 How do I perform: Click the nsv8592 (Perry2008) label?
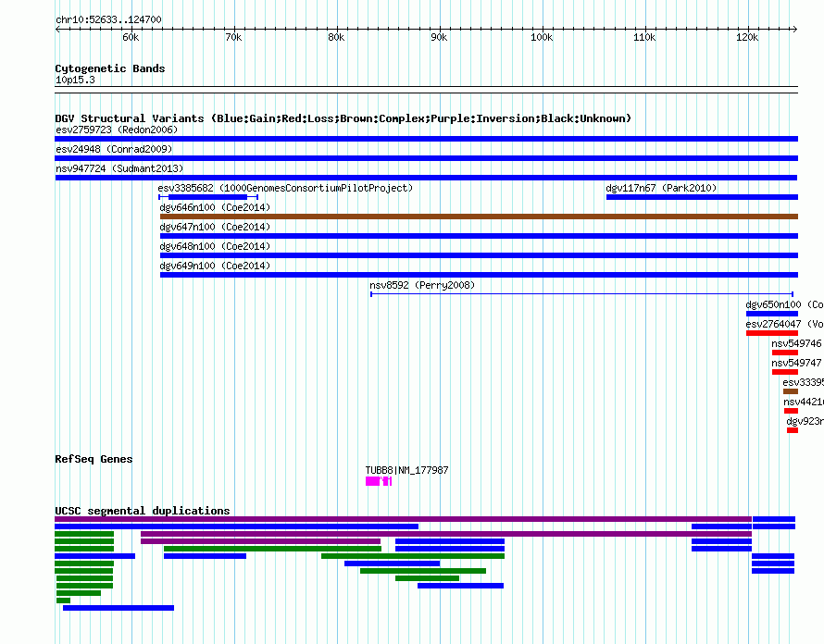pyautogui.click(x=422, y=285)
